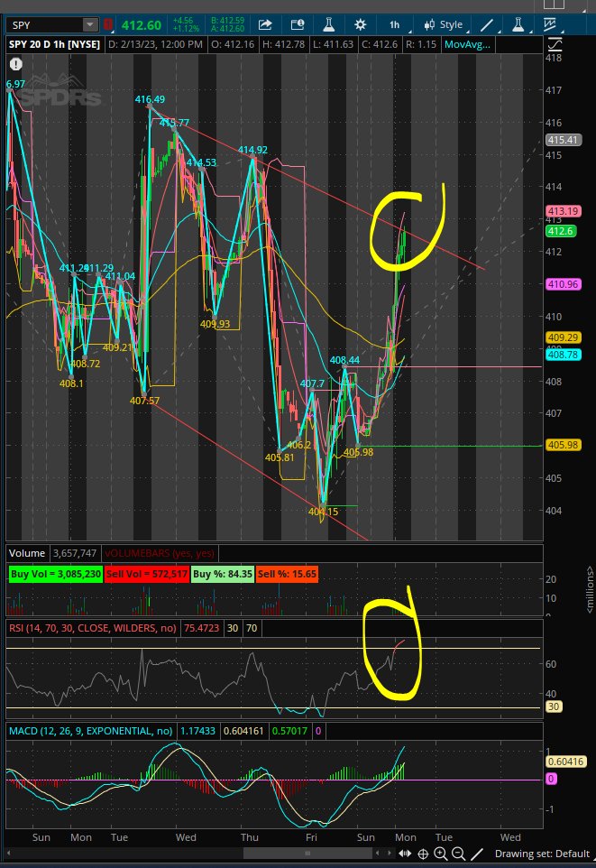
Task: Click the crosshair pan icon at bottom
Action: point(423,854)
